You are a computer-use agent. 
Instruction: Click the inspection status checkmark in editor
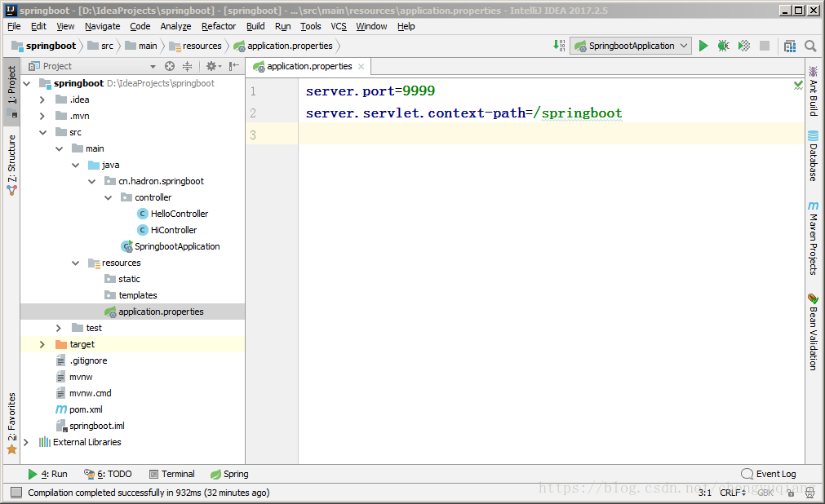pos(797,85)
